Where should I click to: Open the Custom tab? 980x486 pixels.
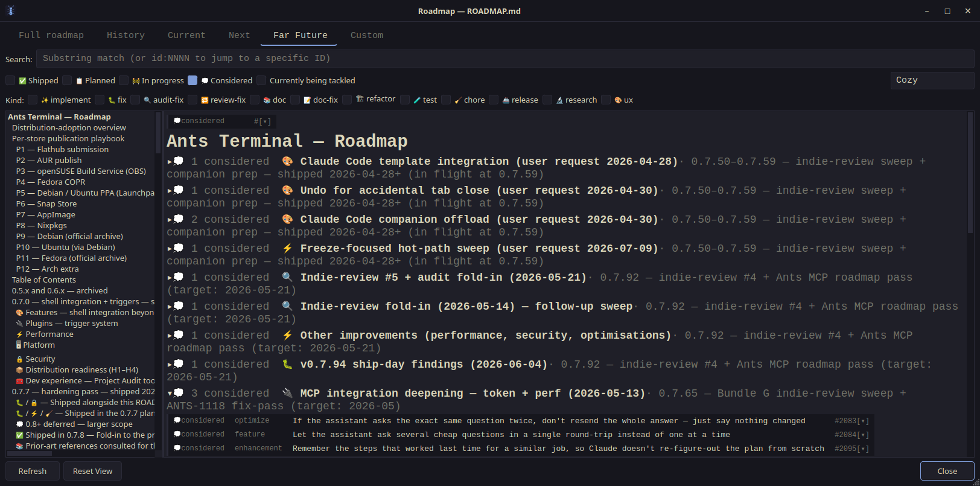coord(367,35)
